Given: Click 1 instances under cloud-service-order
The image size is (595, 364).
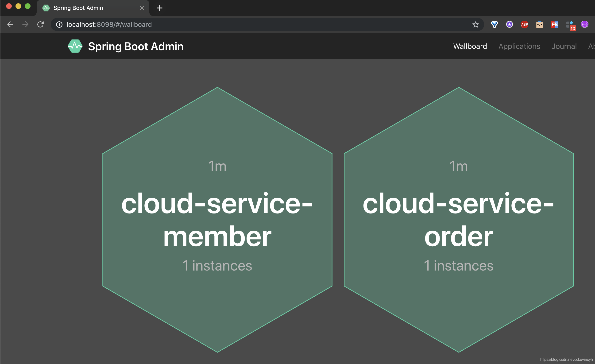Looking at the screenshot, I should (x=459, y=265).
